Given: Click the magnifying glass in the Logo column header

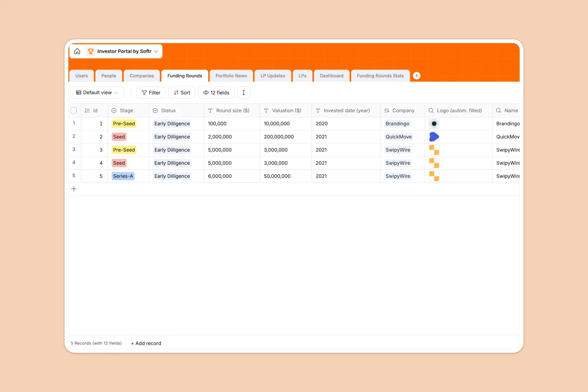Looking at the screenshot, I should pyautogui.click(x=430, y=110).
